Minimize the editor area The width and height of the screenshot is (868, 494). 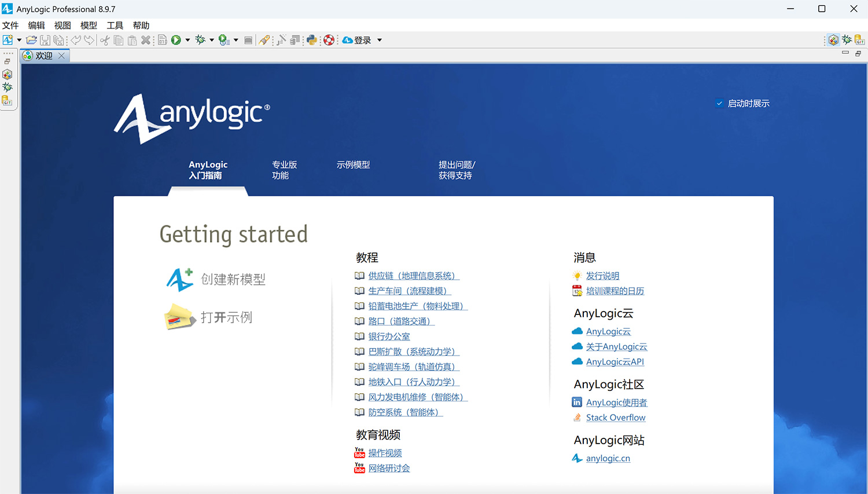(x=845, y=53)
